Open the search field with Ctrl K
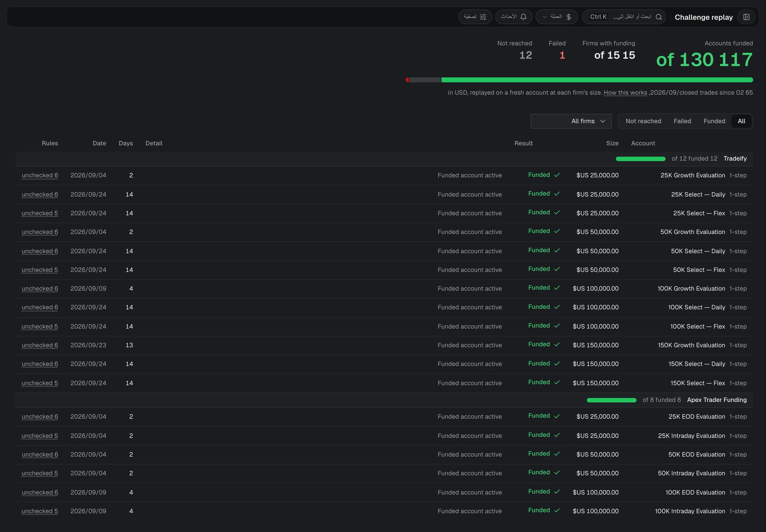This screenshot has width=766, height=532. (x=624, y=17)
